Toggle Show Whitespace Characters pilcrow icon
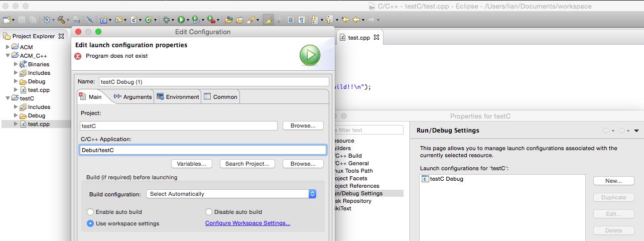Viewport: 644px width, 241px height. point(302,20)
